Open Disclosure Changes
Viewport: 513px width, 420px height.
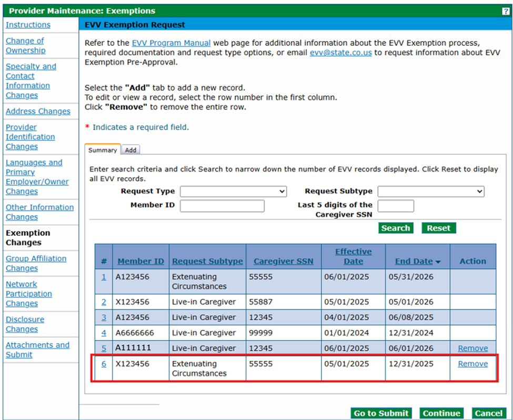coord(25,324)
